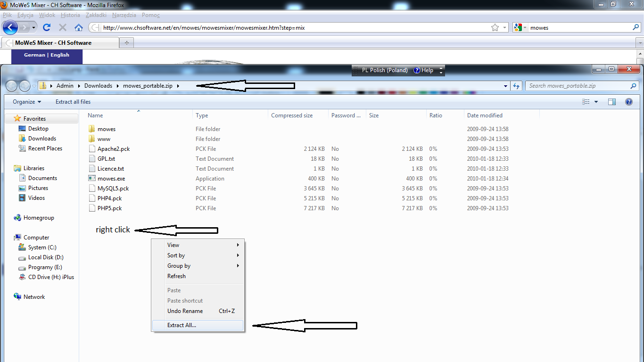
Task: Open the Videos library
Action: 36,198
